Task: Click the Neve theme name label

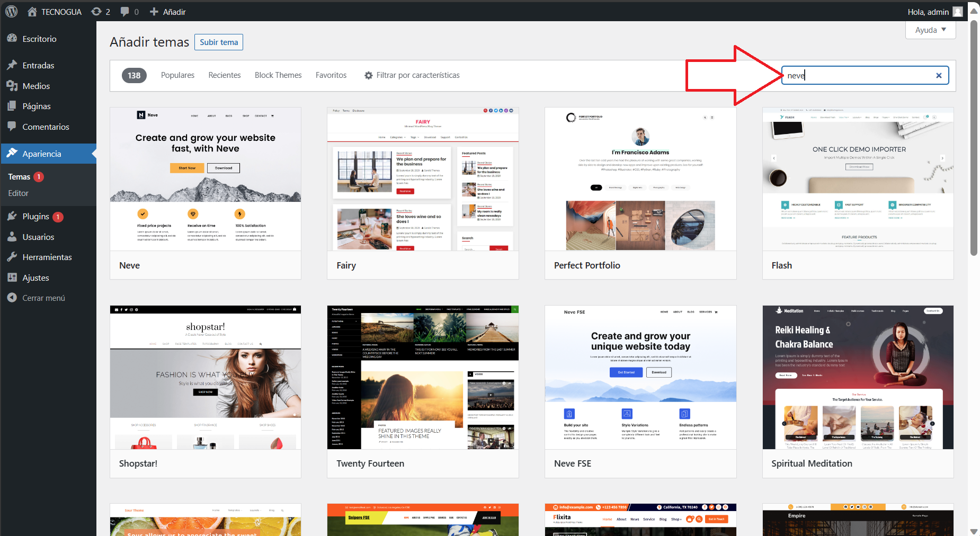Action: (130, 265)
